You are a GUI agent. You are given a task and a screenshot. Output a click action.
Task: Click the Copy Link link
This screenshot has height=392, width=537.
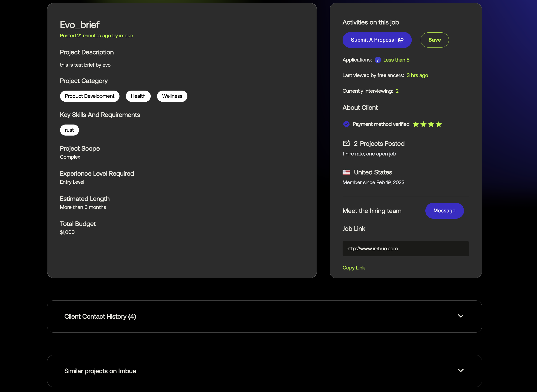(x=353, y=268)
